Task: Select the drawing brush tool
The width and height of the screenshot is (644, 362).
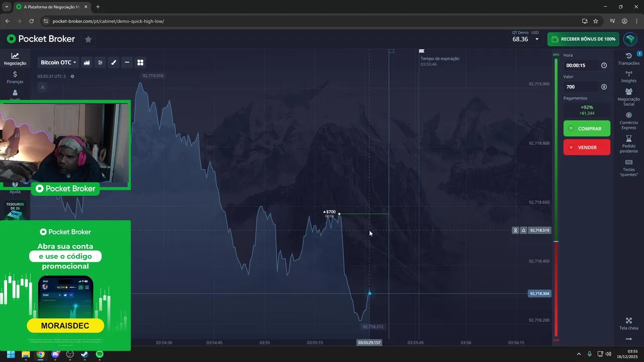Action: [x=114, y=62]
